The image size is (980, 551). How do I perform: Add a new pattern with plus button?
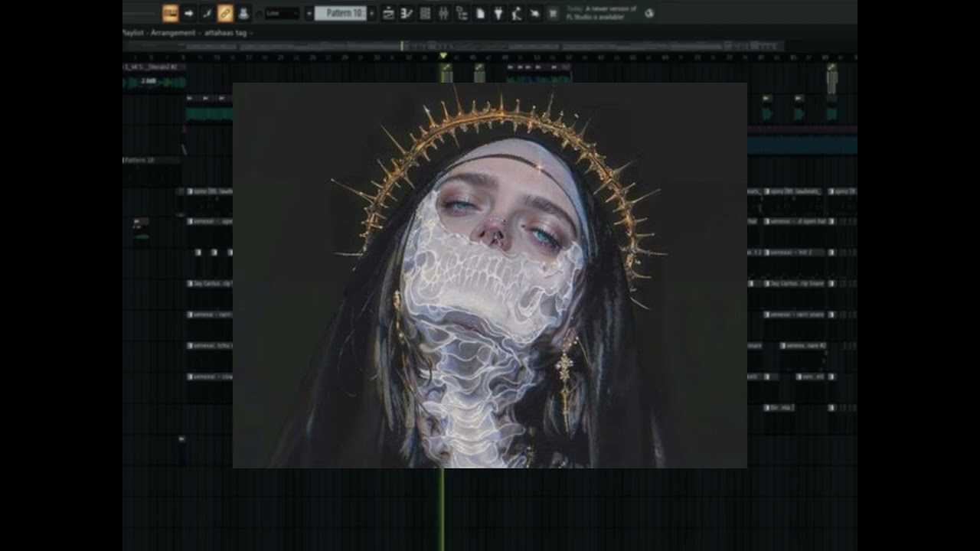[x=372, y=13]
